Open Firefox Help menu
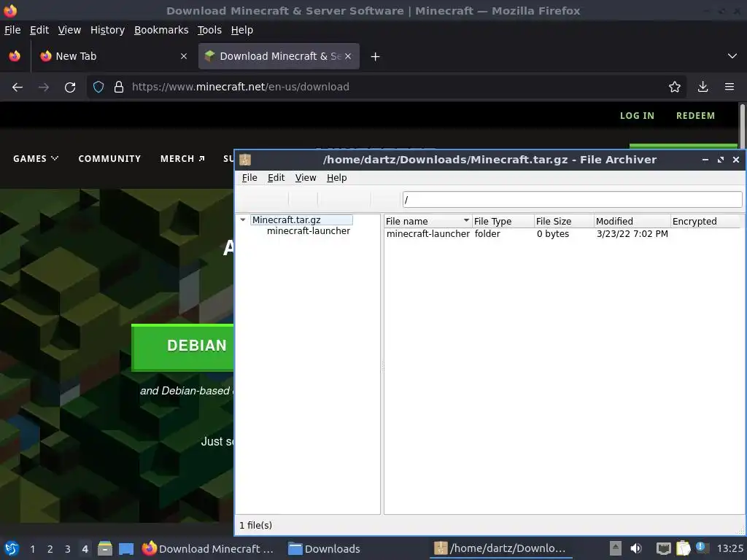747x560 pixels. coord(241,30)
